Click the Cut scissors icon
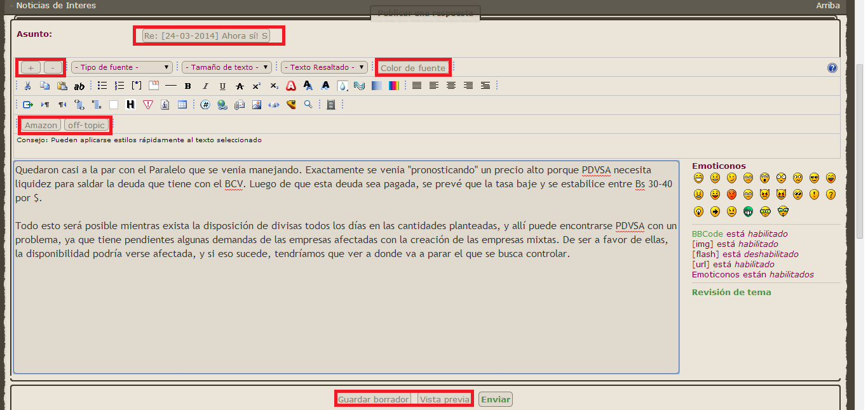The image size is (868, 410). click(x=27, y=86)
